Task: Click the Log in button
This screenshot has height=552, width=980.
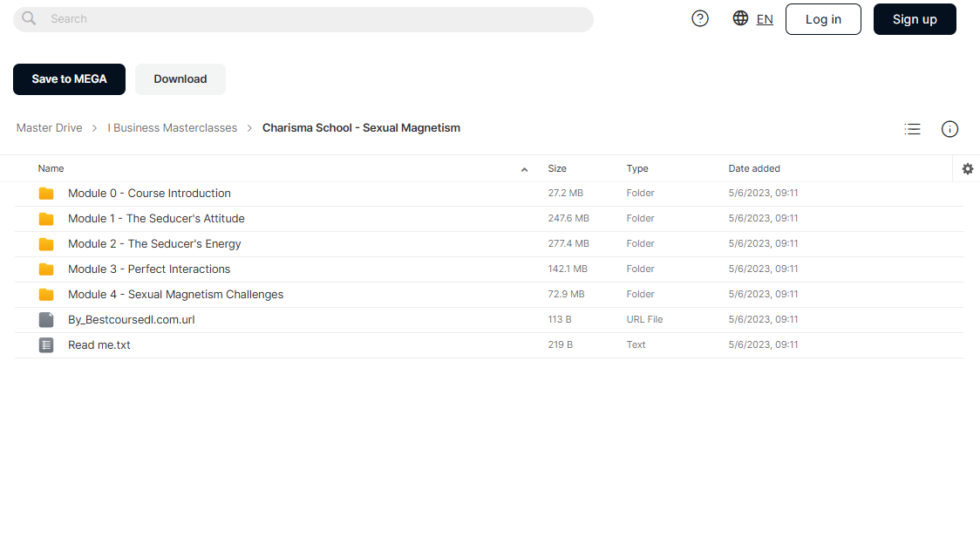Action: click(823, 19)
